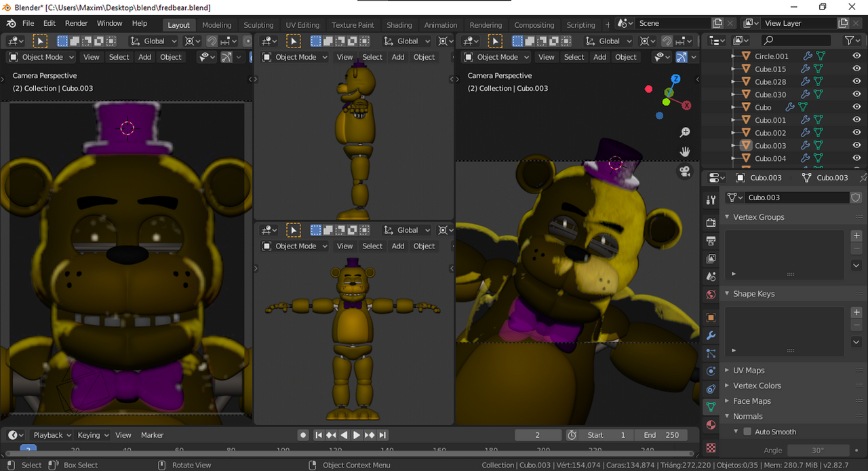The height and width of the screenshot is (471, 868).
Task: Click the pan hand gizmo in right viewport
Action: [x=685, y=151]
